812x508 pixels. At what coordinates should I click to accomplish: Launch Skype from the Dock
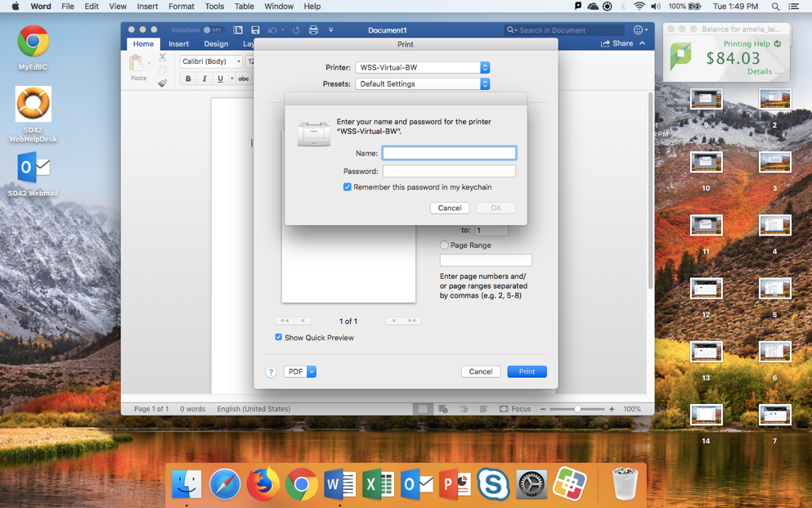click(493, 485)
